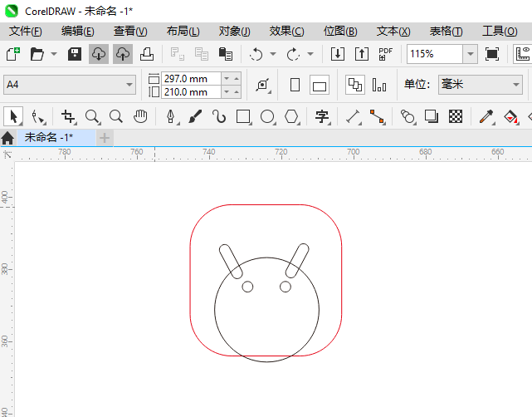Open the 工具(O) menu
Image resolution: width=532 pixels, height=417 pixels.
500,32
